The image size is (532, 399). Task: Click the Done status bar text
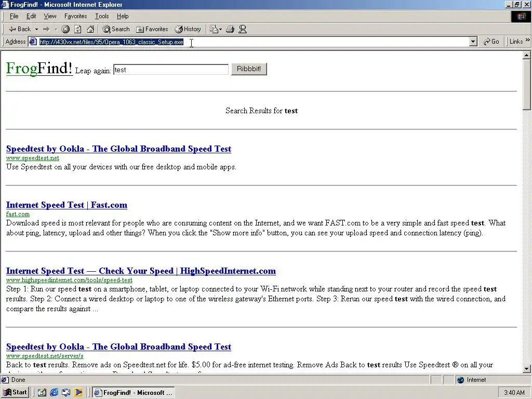point(18,380)
